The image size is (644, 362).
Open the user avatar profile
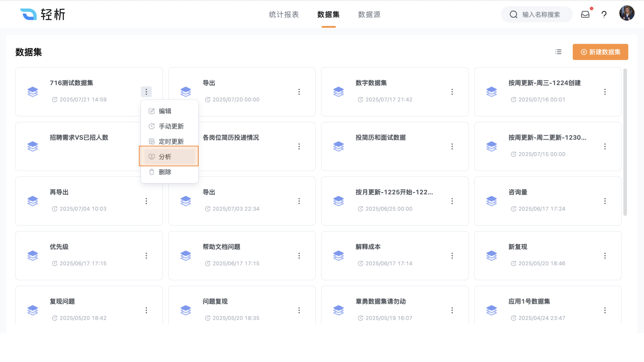point(627,13)
